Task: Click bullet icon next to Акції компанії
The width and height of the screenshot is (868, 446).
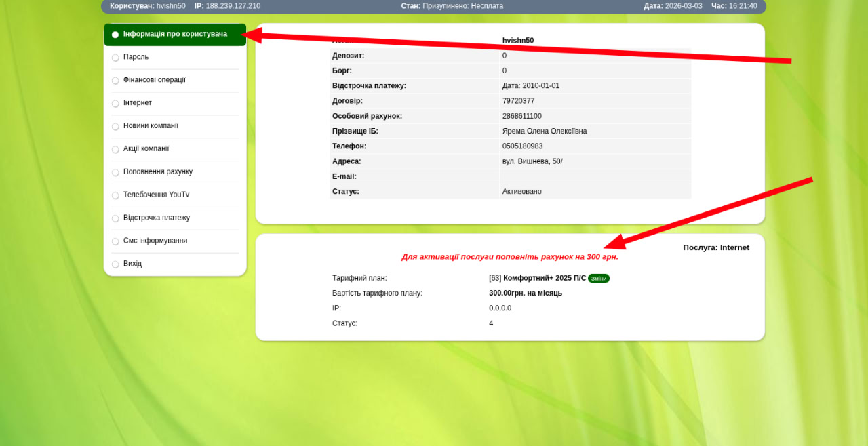Action: [115, 150]
